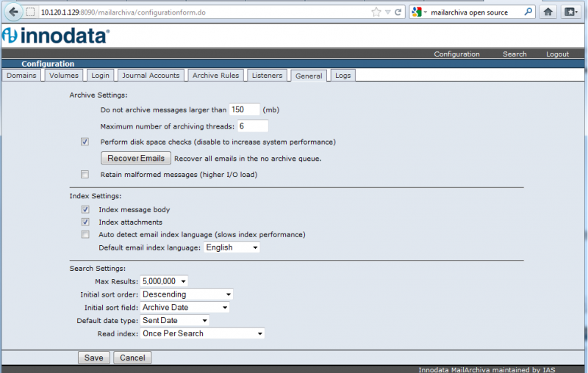Enable Auto detect email index language
Viewport: 588px width, 373px height.
click(85, 234)
